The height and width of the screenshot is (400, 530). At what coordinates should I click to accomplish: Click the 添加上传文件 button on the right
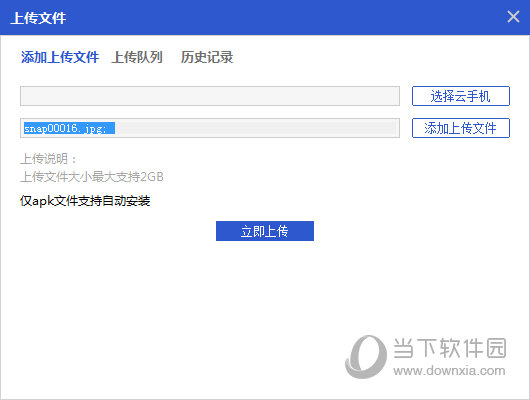[x=461, y=128]
